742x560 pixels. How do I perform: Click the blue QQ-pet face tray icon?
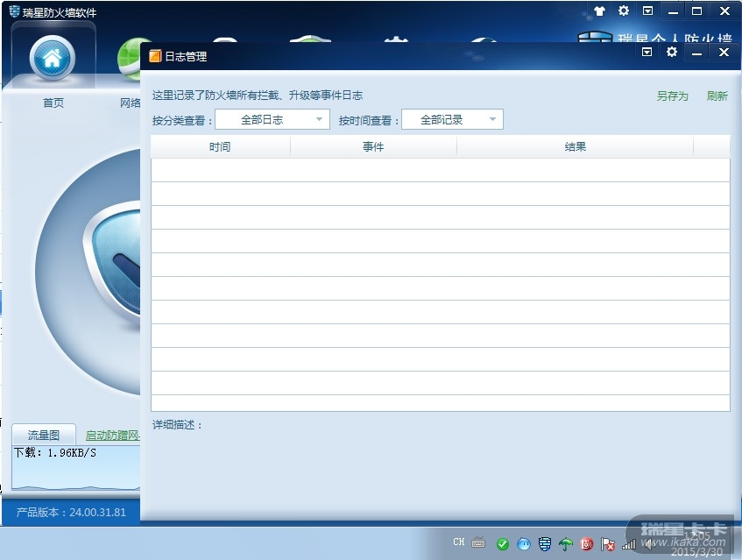point(524,544)
